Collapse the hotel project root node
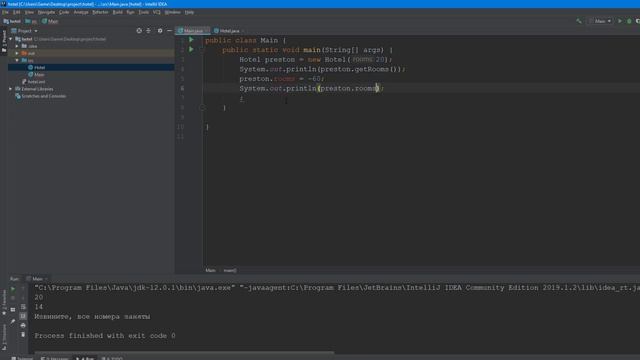The image size is (640, 360). coord(11,39)
